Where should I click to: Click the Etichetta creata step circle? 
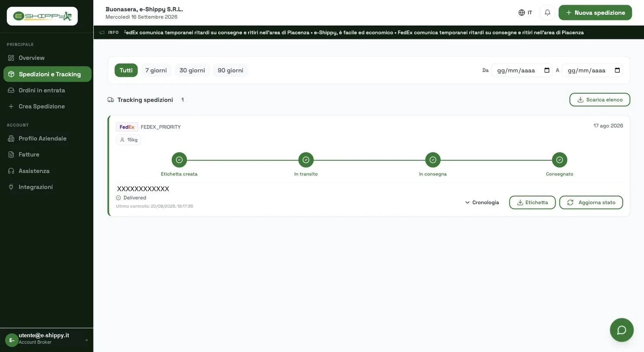[179, 160]
